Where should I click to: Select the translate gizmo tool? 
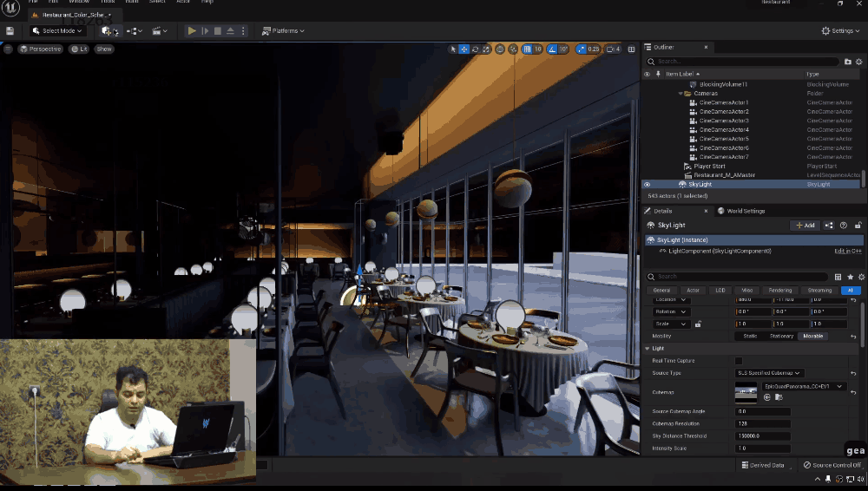coord(464,49)
